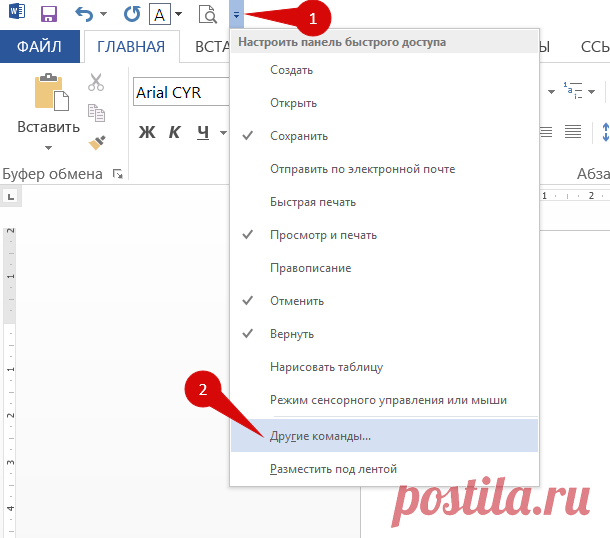
Task: Open dropdown arrow next to boxed A icon
Action: pyautogui.click(x=179, y=14)
